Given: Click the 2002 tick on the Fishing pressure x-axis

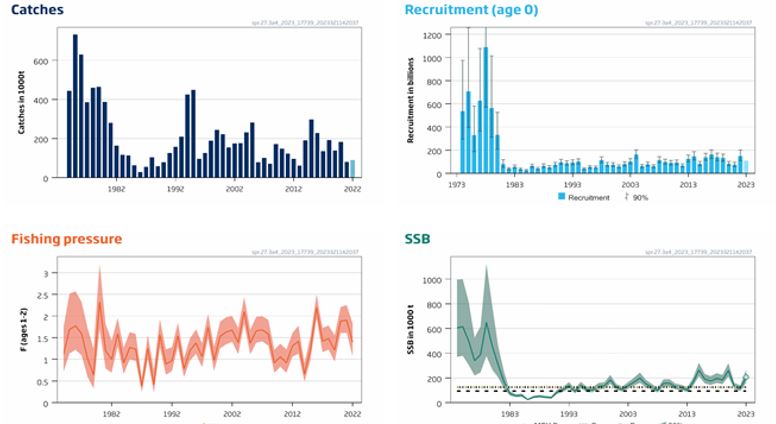Looking at the screenshot, I should click(x=232, y=414).
